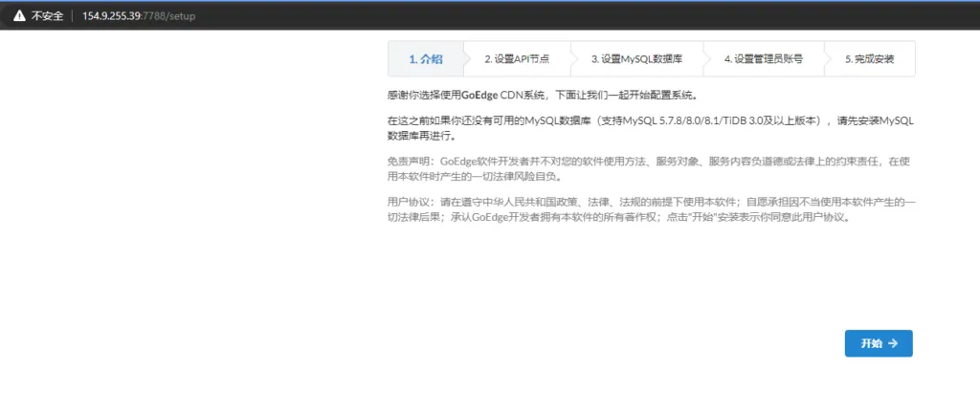Screen dimensions: 980x412
Task: Jump to the 5. 完成安装 step
Action: [x=869, y=58]
